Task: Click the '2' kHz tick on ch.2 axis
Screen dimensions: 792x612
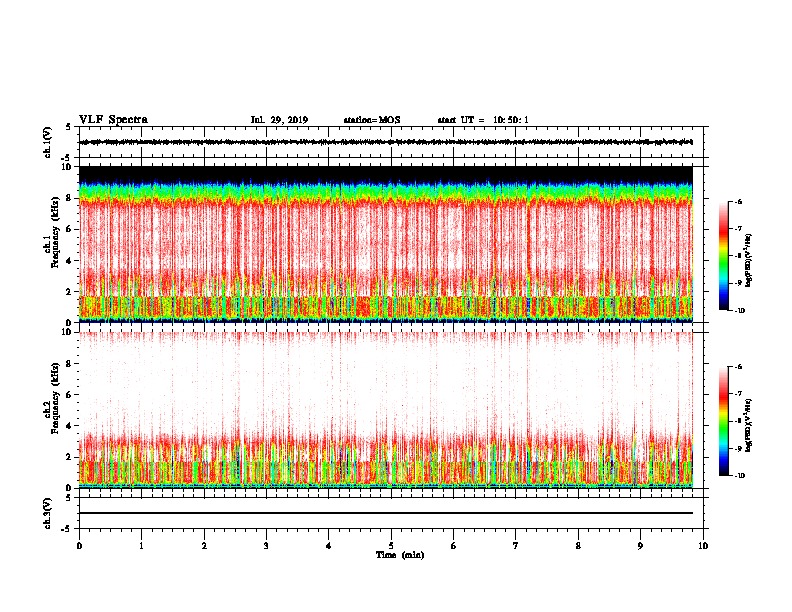Action: click(x=69, y=457)
